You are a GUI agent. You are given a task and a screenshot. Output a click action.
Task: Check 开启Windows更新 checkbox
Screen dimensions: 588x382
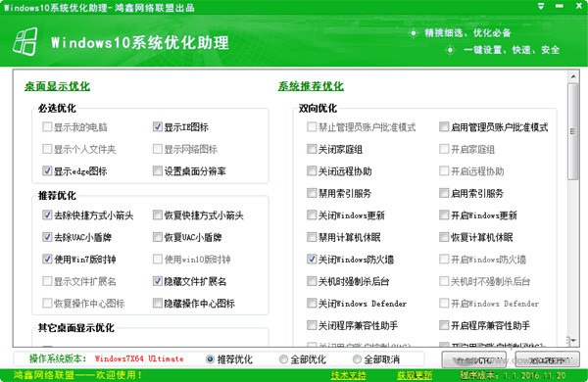tap(444, 215)
